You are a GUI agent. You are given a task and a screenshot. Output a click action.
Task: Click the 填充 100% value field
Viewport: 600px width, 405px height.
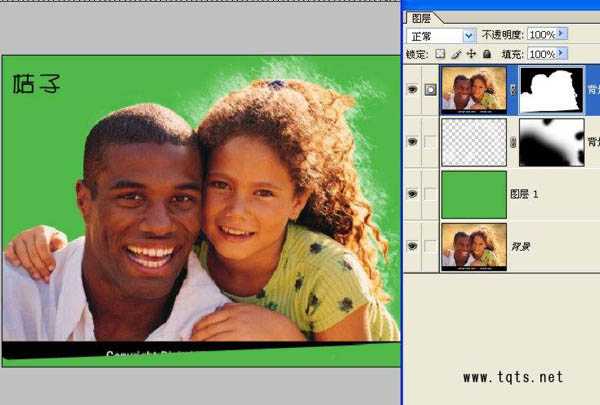(542, 54)
